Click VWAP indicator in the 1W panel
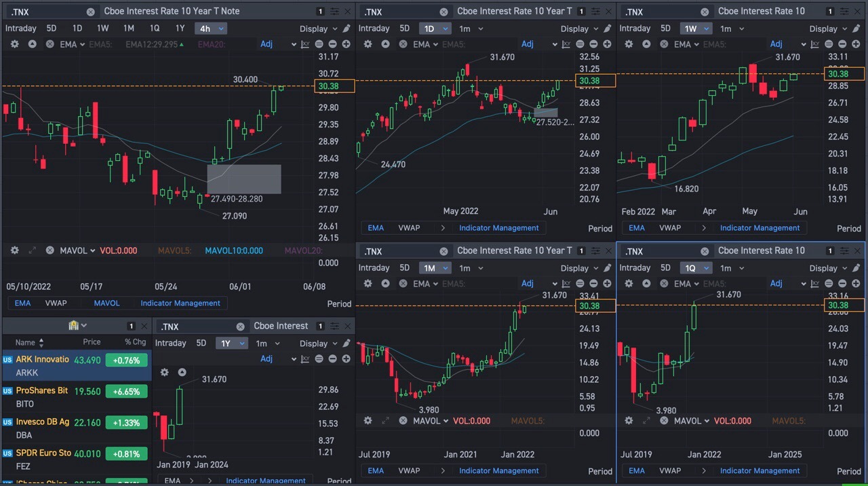This screenshot has width=868, height=486. 670,228
